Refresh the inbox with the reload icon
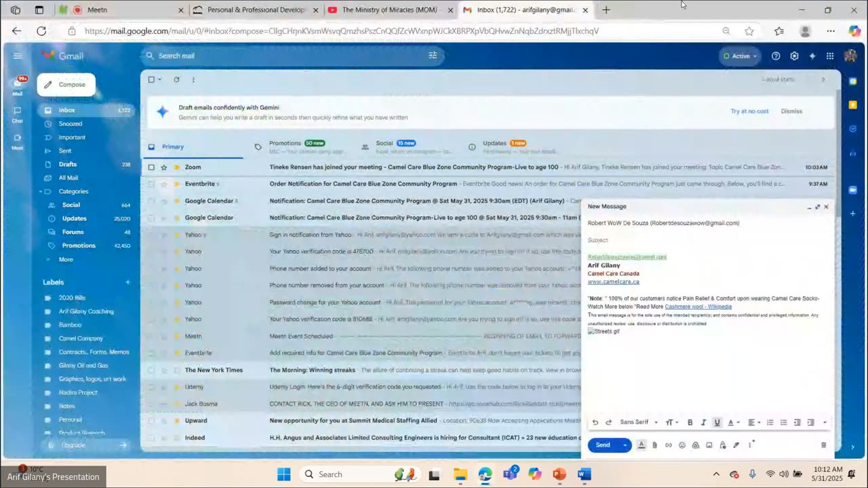This screenshot has width=868, height=488. pyautogui.click(x=176, y=79)
